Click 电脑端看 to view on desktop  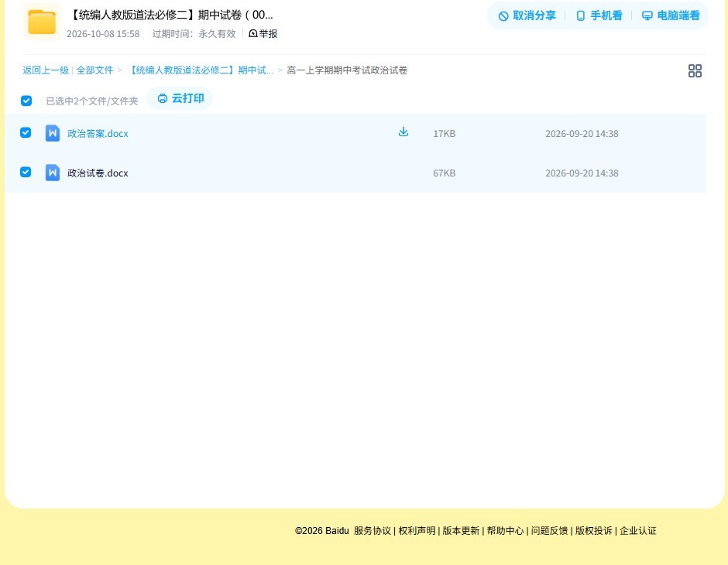click(x=671, y=15)
